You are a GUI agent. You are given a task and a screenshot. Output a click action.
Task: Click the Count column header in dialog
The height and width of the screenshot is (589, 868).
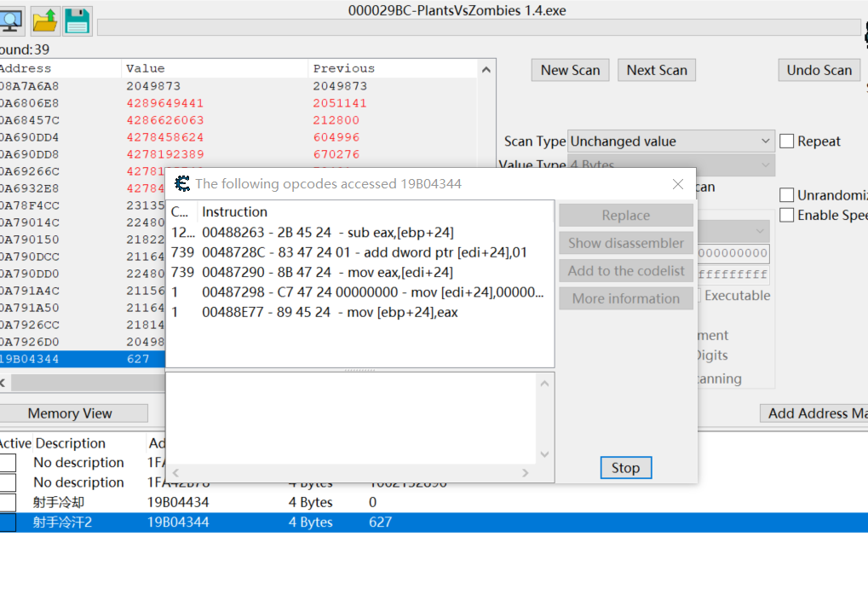[181, 211]
